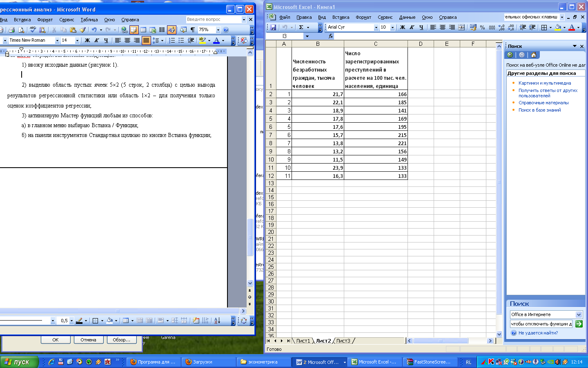Insert Excel worksheet icon in Word
Screen dimensions: 588x368
click(153, 30)
